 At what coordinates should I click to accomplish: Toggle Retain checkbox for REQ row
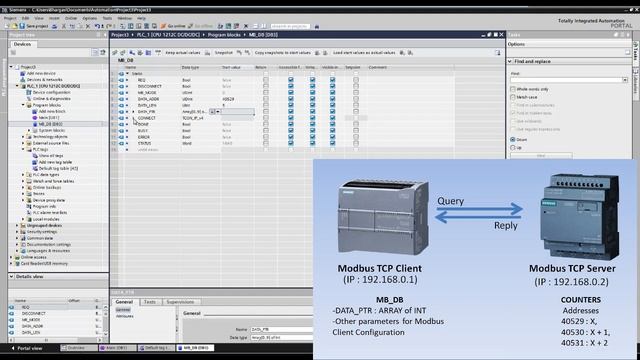click(x=266, y=80)
